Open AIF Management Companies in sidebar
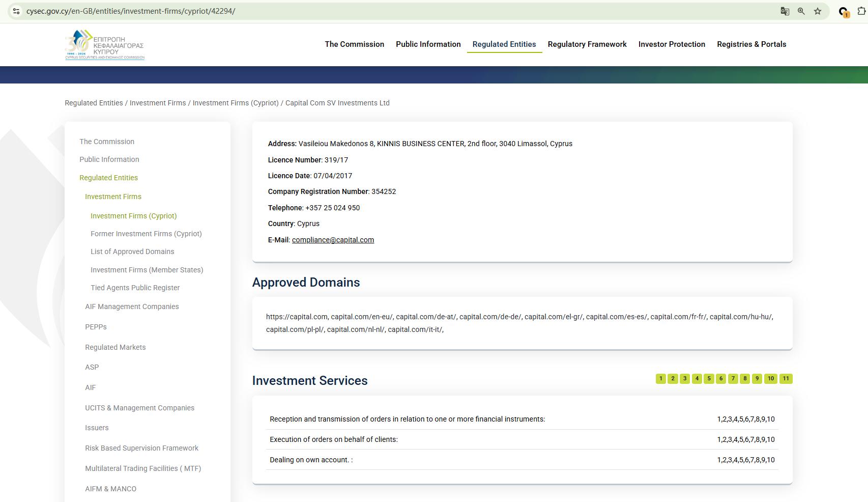Image resolution: width=868 pixels, height=502 pixels. [x=132, y=306]
